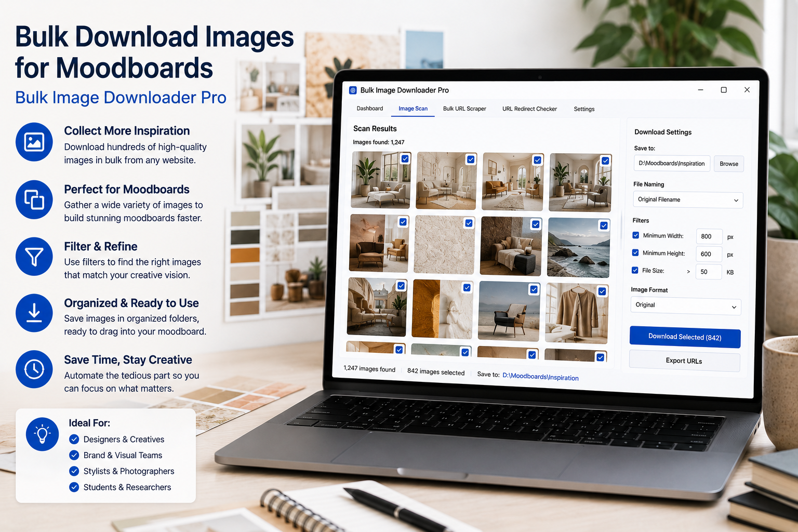Click the Save Time clock icon
Image resolution: width=798 pixels, height=532 pixels.
(34, 369)
